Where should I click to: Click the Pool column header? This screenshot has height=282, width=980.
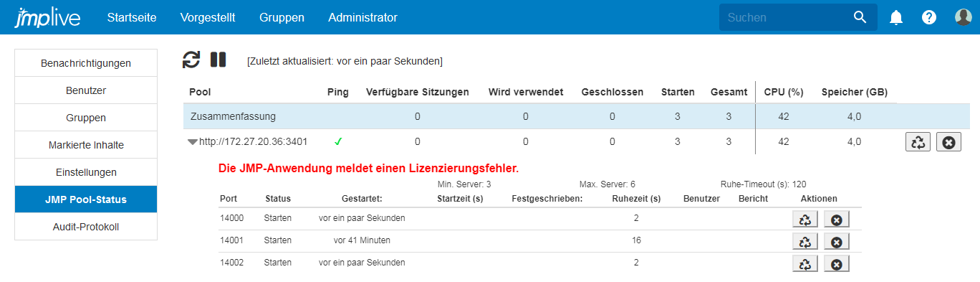(200, 92)
